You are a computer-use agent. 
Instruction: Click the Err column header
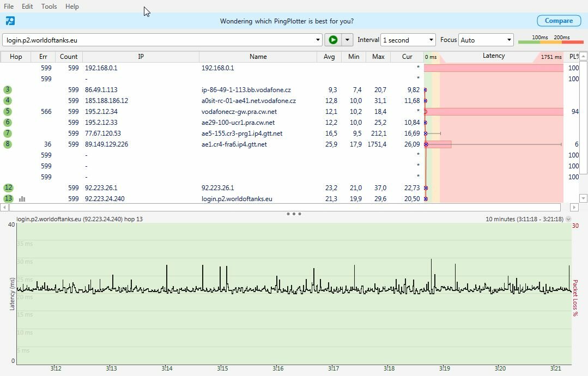(43, 57)
